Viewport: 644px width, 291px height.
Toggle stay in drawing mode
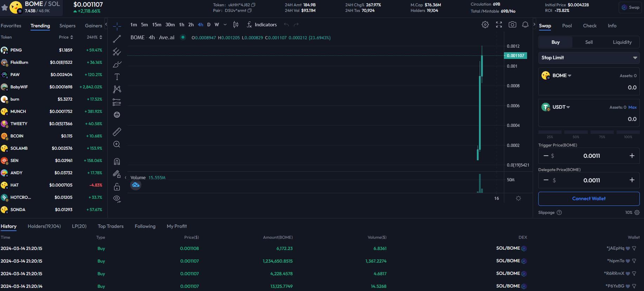point(117,174)
